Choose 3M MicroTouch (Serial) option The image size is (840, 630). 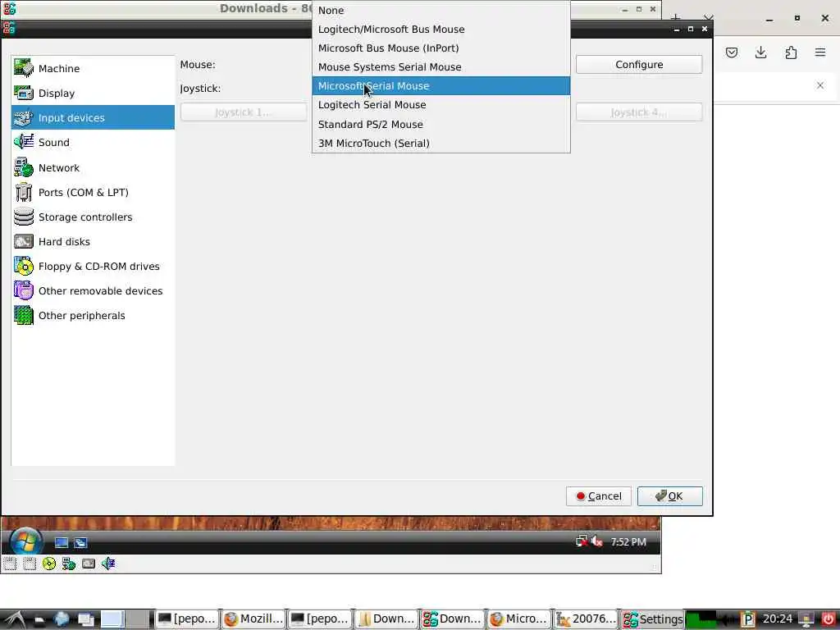(441, 143)
